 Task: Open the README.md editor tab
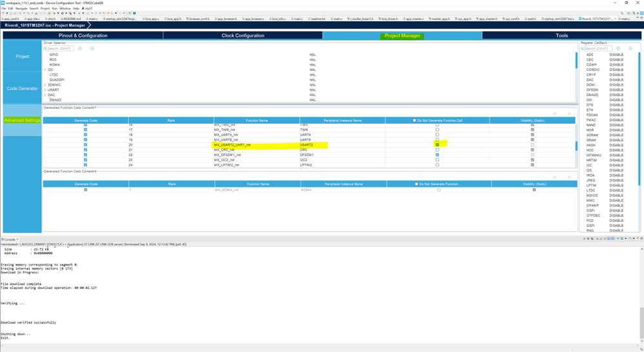pyautogui.click(x=72, y=19)
